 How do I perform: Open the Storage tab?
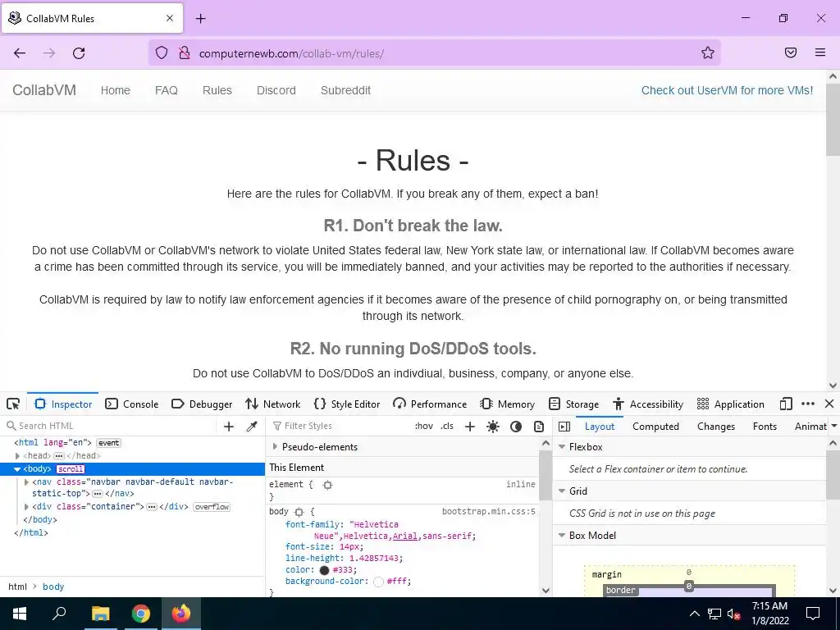[x=573, y=404]
